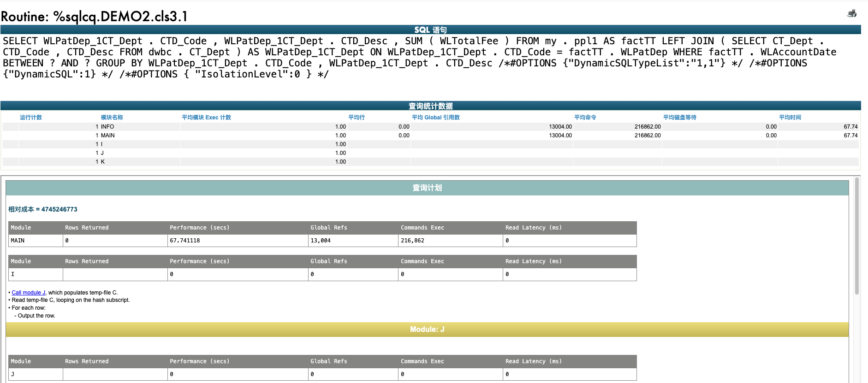Click the 查询统计数据 section header bar

[x=430, y=106]
